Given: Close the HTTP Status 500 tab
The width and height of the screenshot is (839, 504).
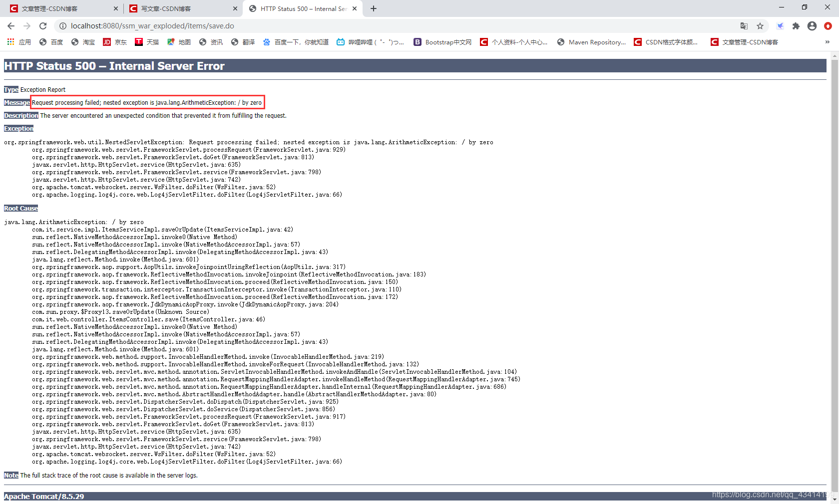Looking at the screenshot, I should 355,8.
